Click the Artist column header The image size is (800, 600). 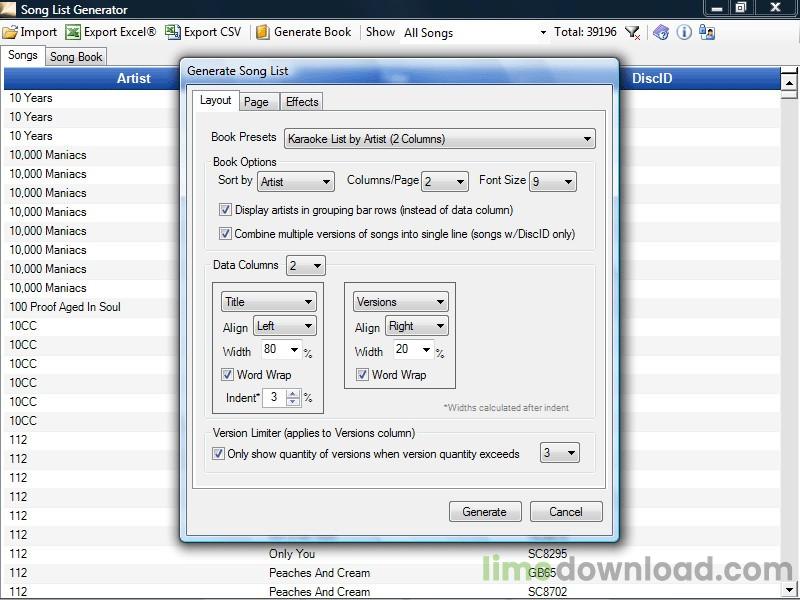point(134,78)
